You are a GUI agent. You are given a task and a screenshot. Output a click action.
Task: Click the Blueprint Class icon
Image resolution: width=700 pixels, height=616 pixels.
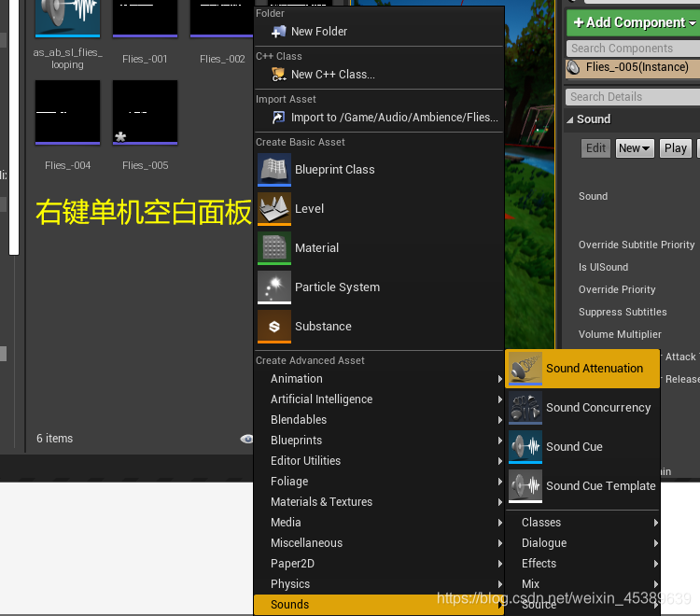[274, 170]
